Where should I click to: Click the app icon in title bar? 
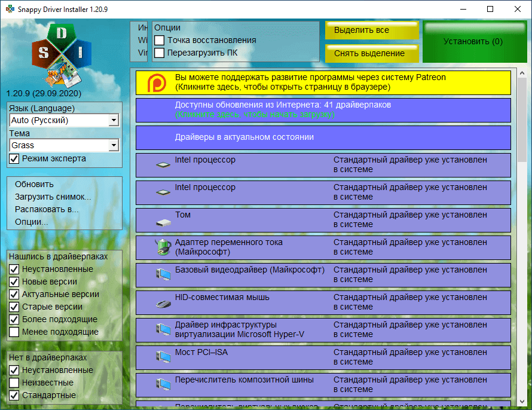pos(10,9)
